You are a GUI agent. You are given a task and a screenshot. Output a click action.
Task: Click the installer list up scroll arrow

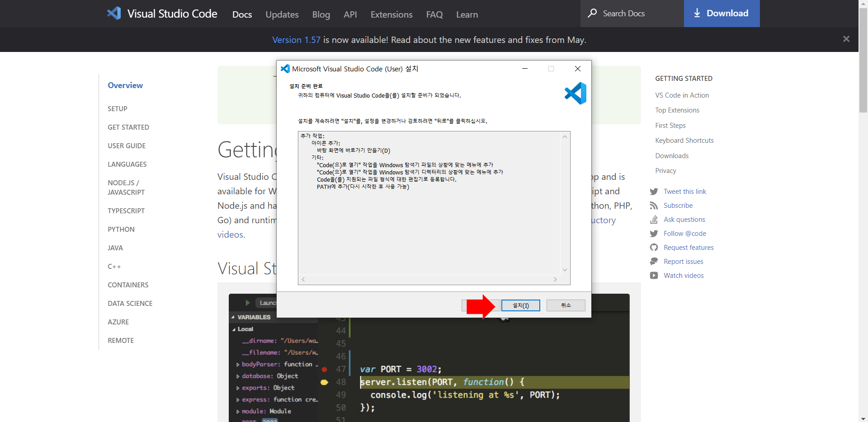pyautogui.click(x=565, y=136)
